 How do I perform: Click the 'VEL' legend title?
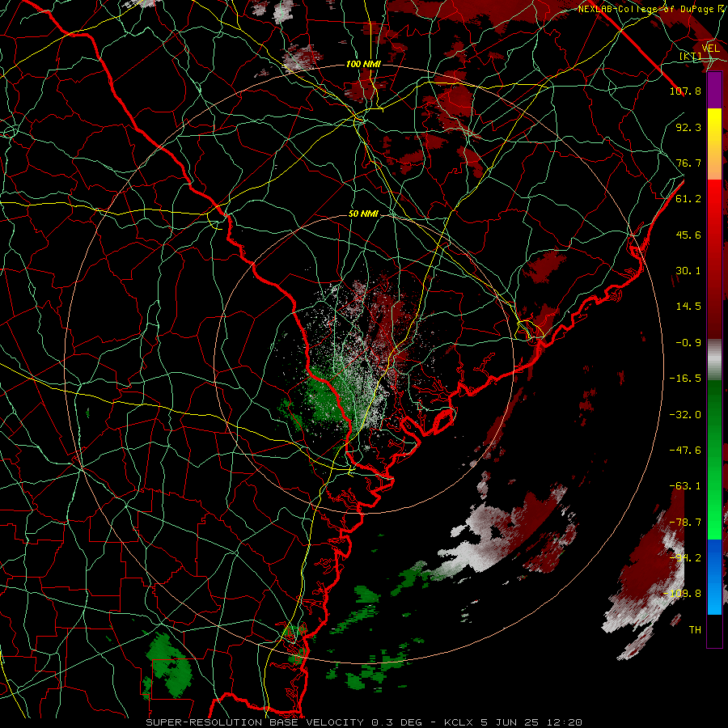click(710, 49)
